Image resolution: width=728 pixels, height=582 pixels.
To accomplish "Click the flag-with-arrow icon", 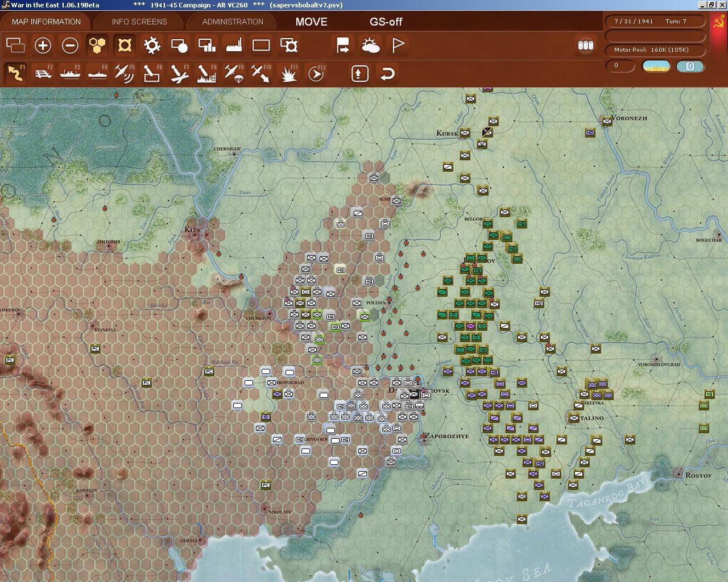I will pyautogui.click(x=343, y=45).
